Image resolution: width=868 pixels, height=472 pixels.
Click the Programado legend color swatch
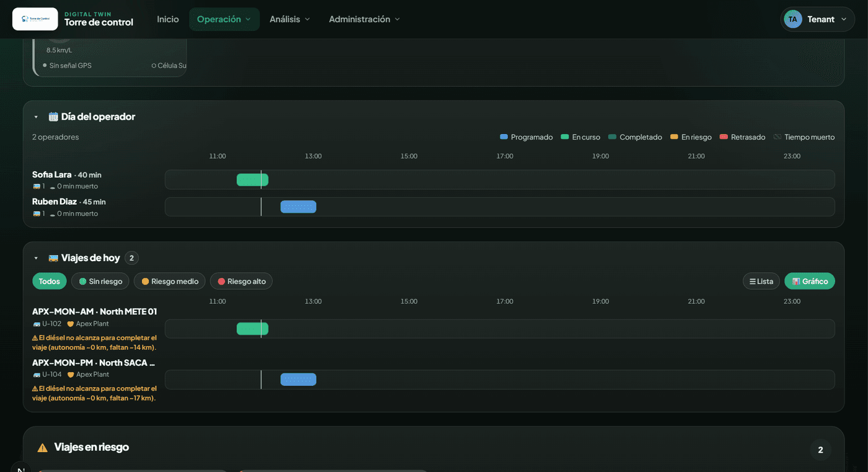pyautogui.click(x=504, y=137)
